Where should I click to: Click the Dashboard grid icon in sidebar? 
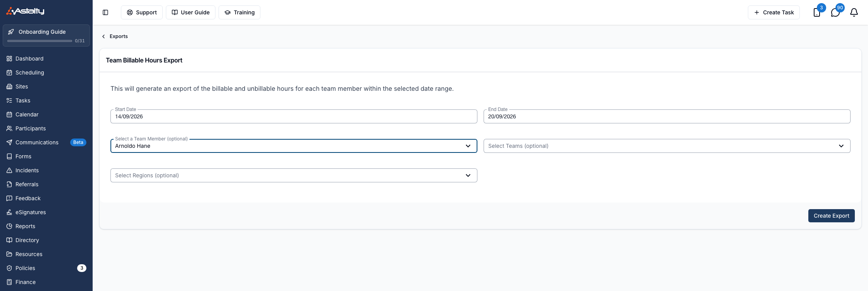click(9, 59)
